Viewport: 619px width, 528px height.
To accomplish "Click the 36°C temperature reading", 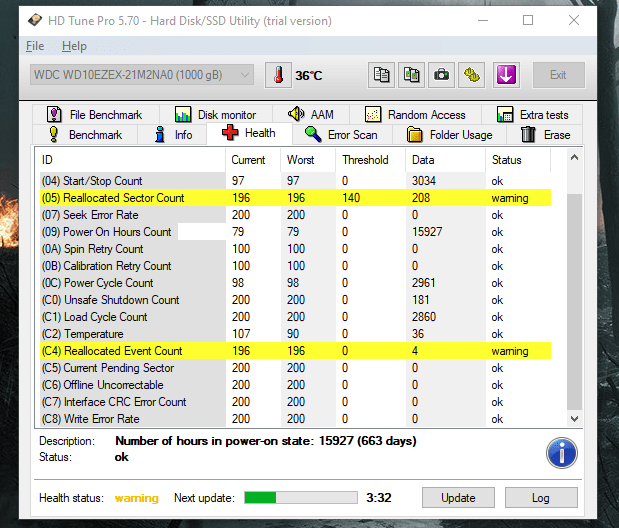I will 309,75.
